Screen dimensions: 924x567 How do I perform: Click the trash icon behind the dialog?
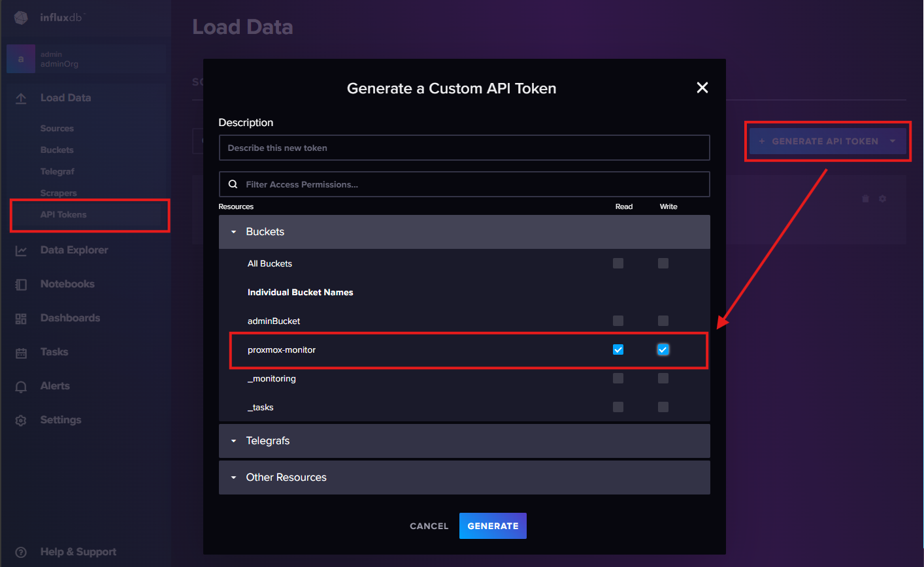pos(865,199)
